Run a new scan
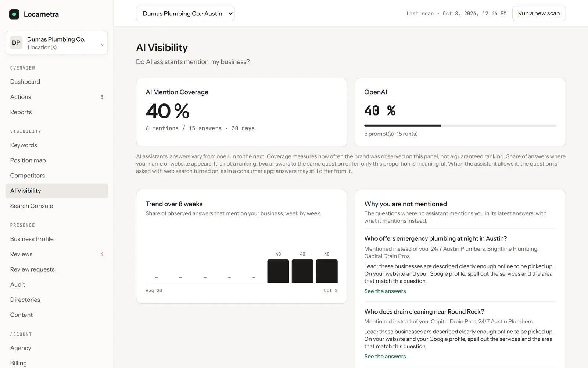The image size is (588, 368). (539, 13)
